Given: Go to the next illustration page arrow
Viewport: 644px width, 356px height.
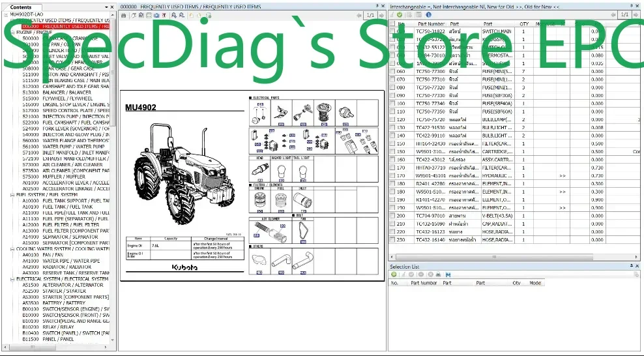Looking at the screenshot, I should (x=381, y=15).
